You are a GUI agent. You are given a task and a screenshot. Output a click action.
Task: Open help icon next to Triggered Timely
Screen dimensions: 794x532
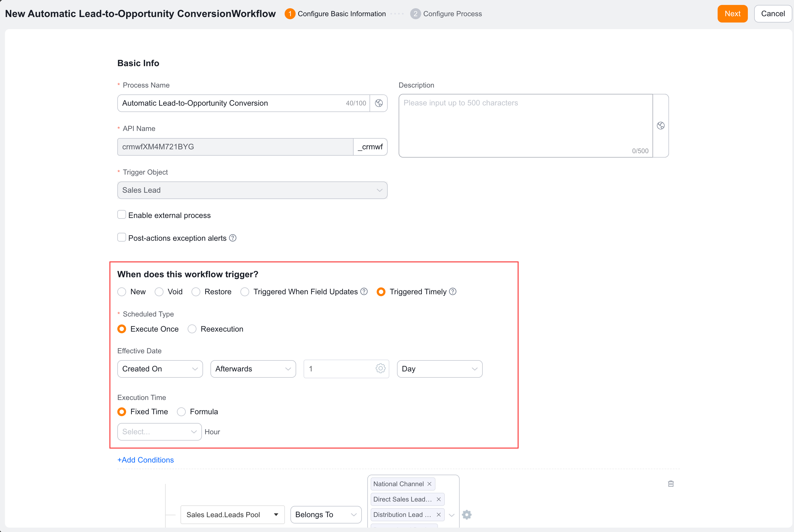coord(453,292)
